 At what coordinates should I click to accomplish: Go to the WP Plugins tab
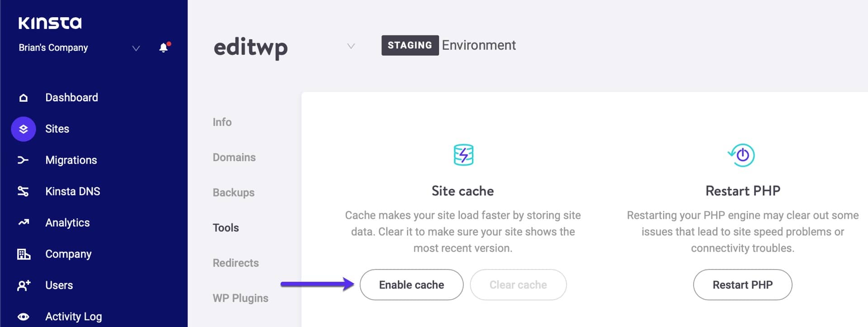click(x=241, y=299)
